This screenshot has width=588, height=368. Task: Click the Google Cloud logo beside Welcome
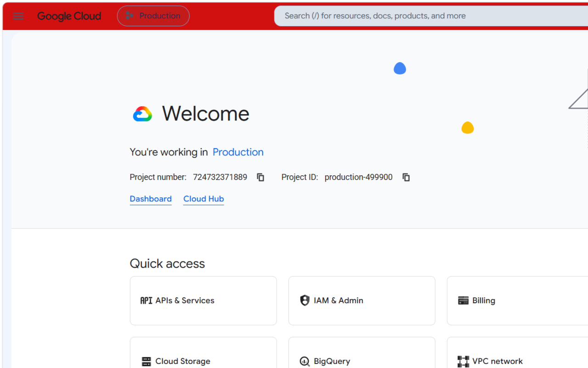click(x=142, y=114)
